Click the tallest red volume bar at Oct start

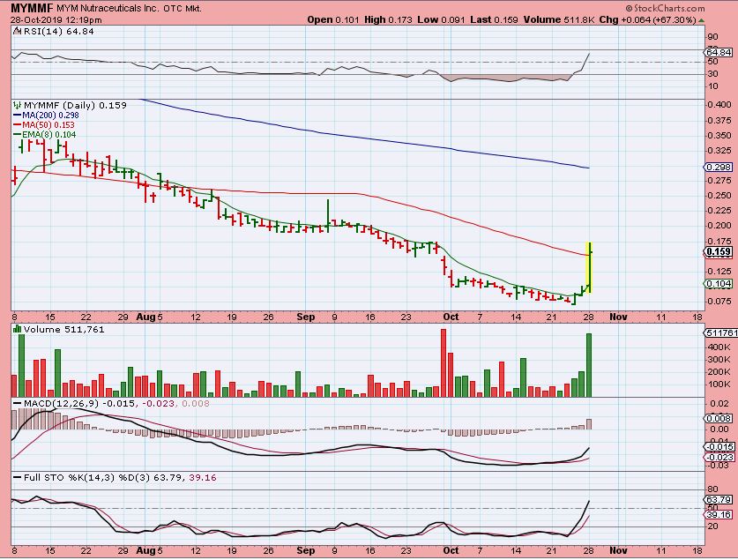point(443,362)
